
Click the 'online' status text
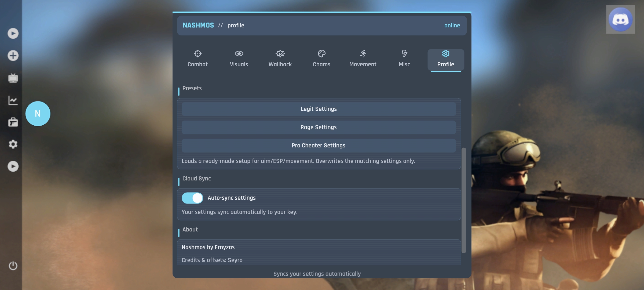pyautogui.click(x=452, y=26)
